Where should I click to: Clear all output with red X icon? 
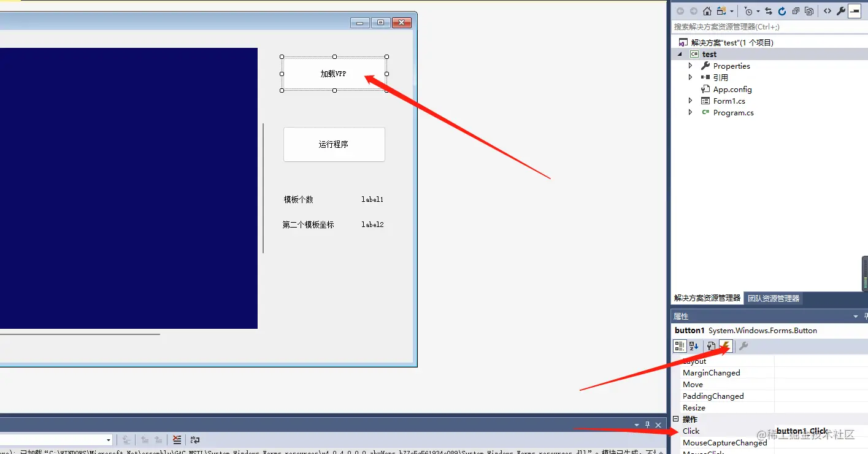pos(177,440)
